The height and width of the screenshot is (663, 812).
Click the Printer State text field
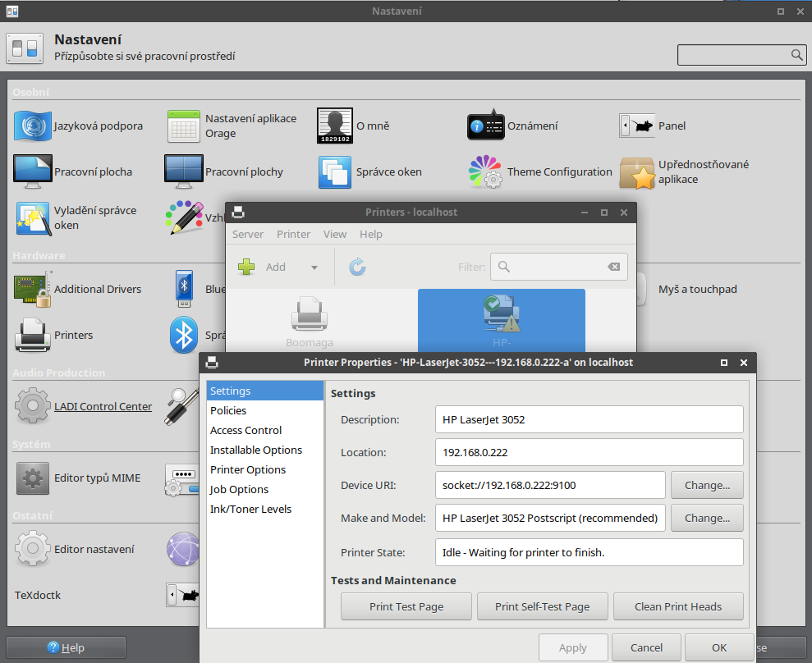(589, 552)
